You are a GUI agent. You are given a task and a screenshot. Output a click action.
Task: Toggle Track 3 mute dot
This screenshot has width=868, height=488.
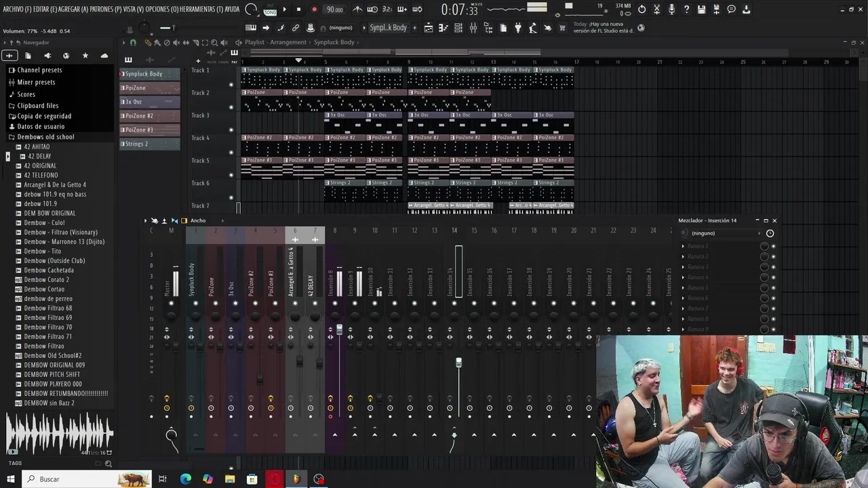click(x=231, y=129)
